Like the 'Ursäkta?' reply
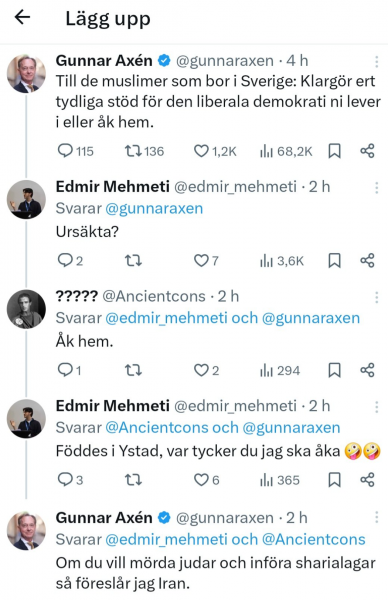Screen dimensions: 388x600 [206, 261]
